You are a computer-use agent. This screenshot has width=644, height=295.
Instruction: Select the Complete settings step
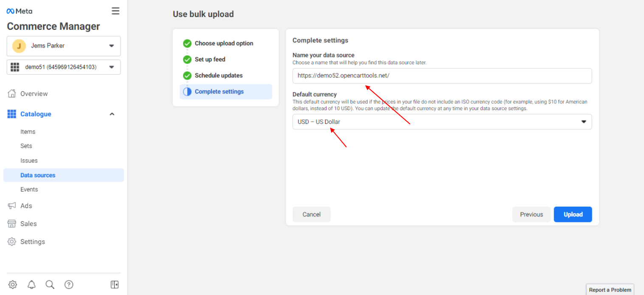coord(226,92)
